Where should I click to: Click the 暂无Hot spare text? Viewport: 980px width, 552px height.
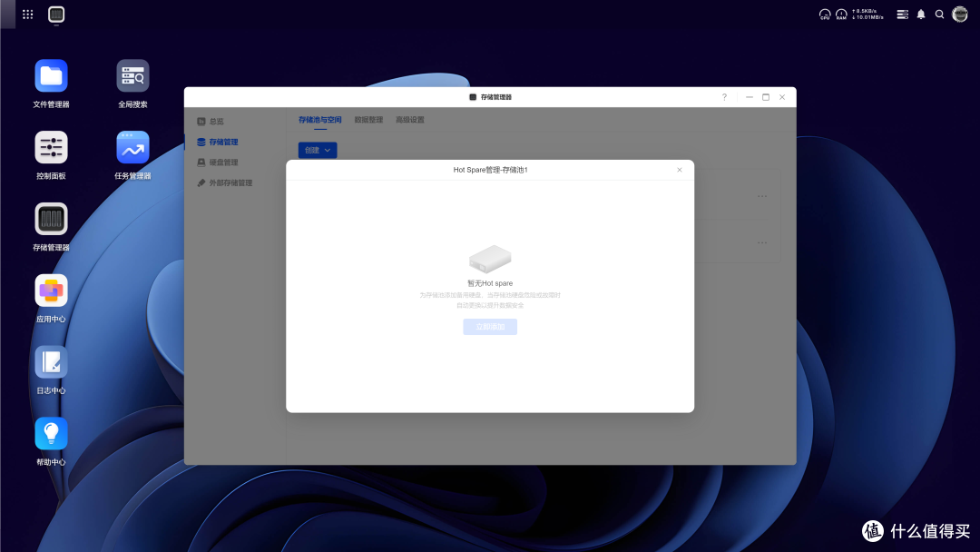(490, 284)
